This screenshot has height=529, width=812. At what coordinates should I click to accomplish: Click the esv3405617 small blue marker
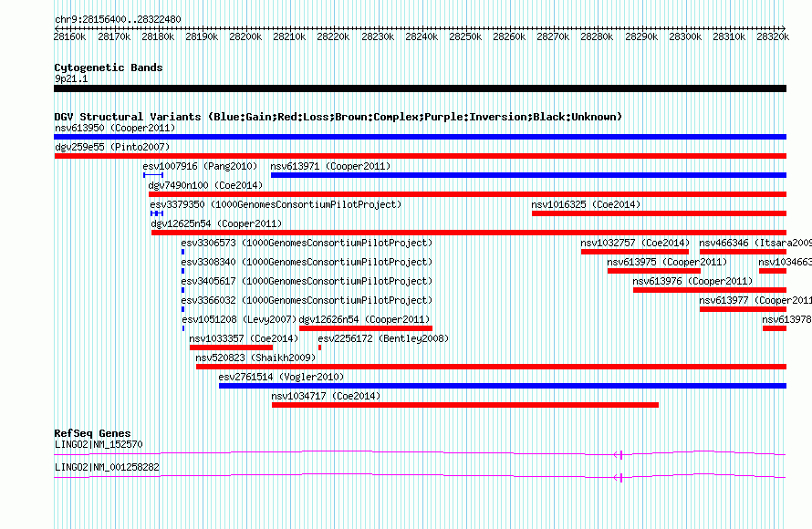tap(182, 290)
